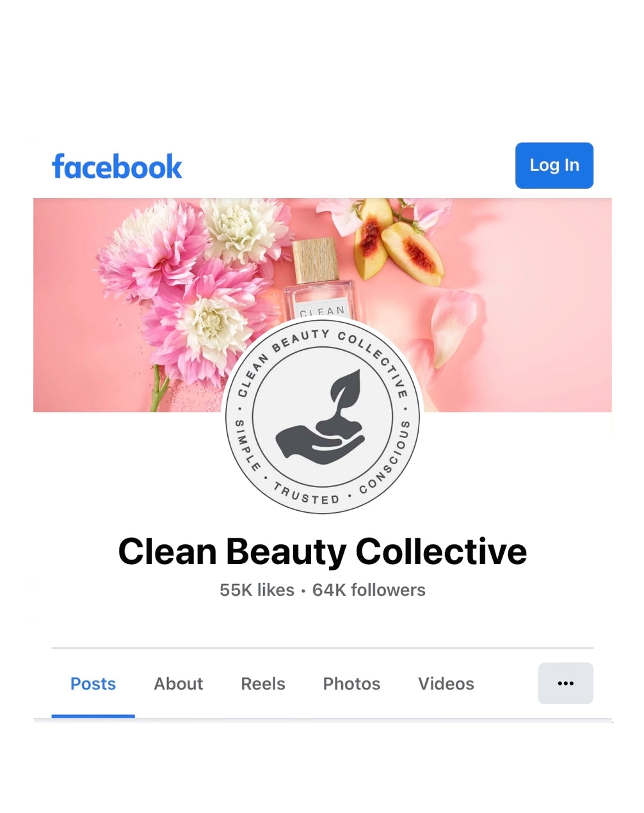Click the wooden cap of the perfume bottle
Screen dimensions: 644x813
click(x=315, y=260)
